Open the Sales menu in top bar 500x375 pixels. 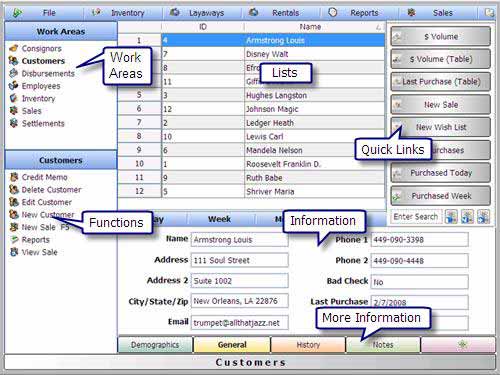pyautogui.click(x=442, y=13)
